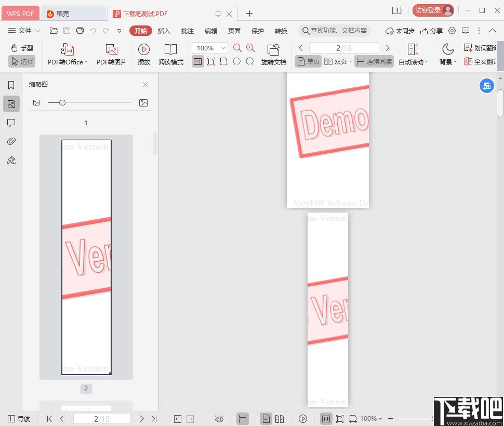
Task: Click the Print icon in quick toolbar
Action: pos(79,31)
